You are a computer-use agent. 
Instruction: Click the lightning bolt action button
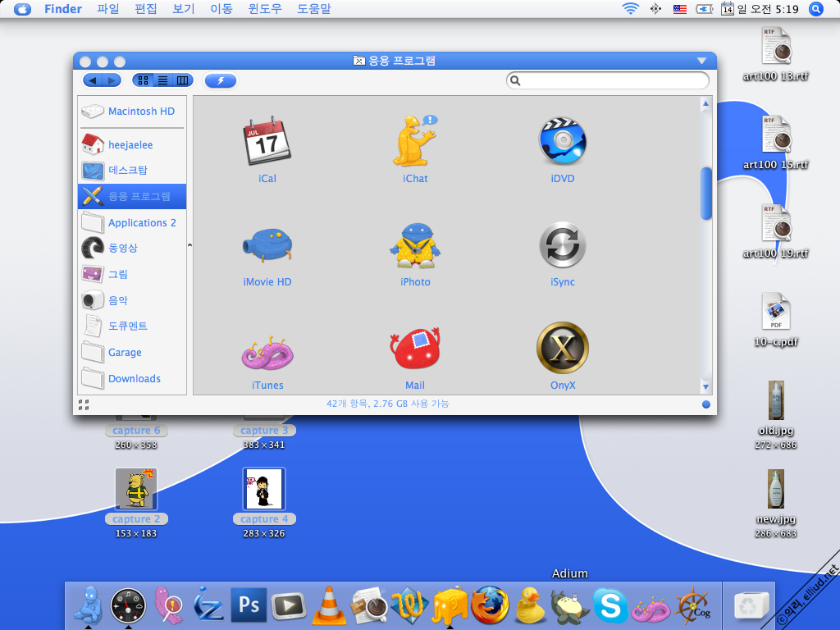tap(220, 80)
